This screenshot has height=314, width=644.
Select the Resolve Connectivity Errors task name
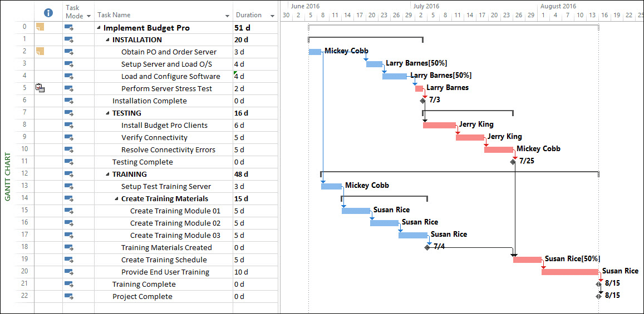pyautogui.click(x=169, y=149)
